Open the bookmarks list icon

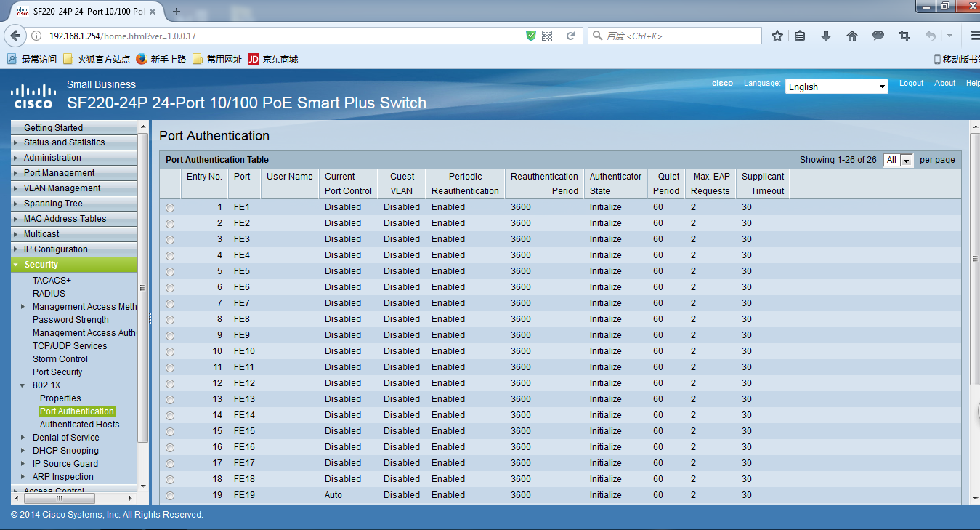coord(800,36)
